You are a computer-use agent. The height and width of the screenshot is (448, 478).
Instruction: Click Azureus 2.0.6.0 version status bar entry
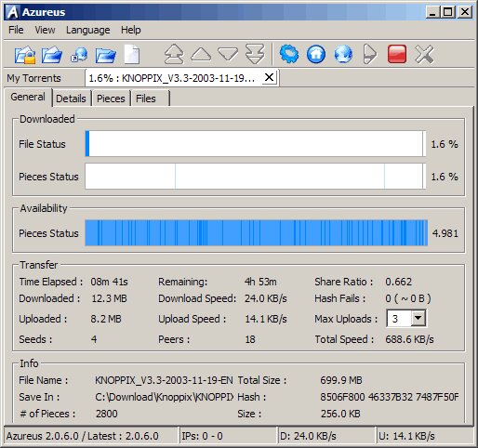[x=90, y=436]
